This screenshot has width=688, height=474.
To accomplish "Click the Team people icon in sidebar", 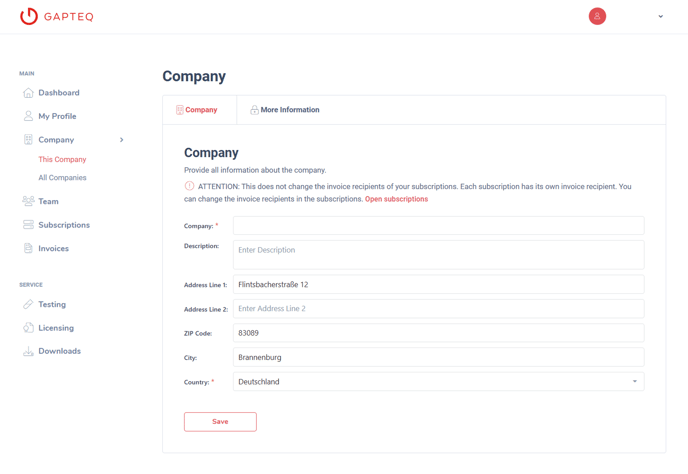I will [28, 201].
